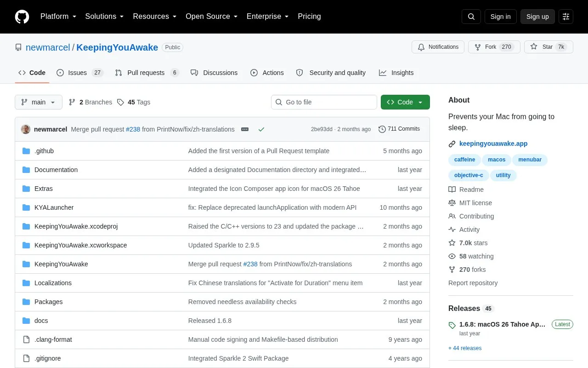View 2 Branches link
This screenshot has height=368, width=588.
click(90, 102)
